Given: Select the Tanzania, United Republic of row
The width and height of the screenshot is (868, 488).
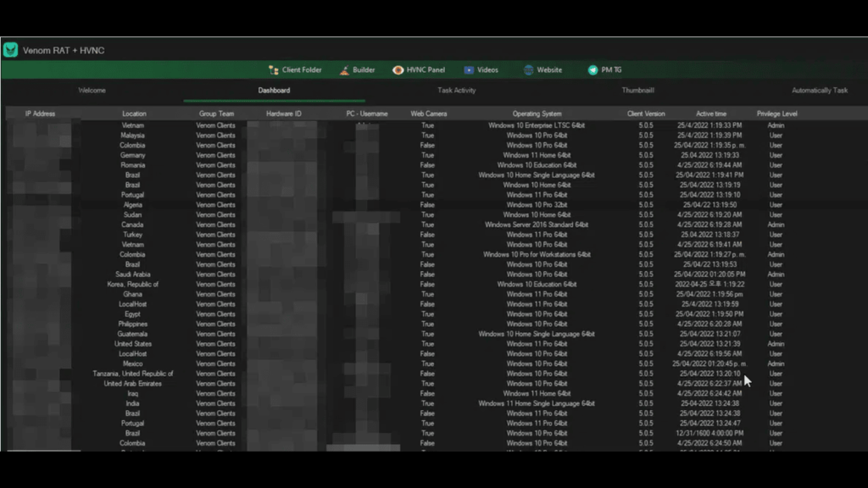Looking at the screenshot, I should 132,374.
